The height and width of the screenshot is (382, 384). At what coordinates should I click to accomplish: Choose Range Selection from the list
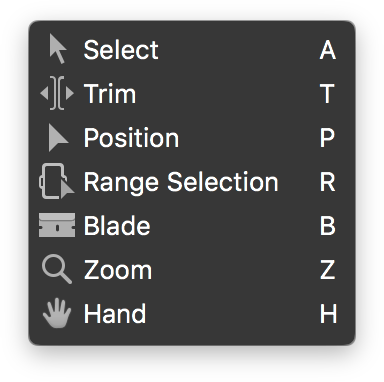pos(192,182)
